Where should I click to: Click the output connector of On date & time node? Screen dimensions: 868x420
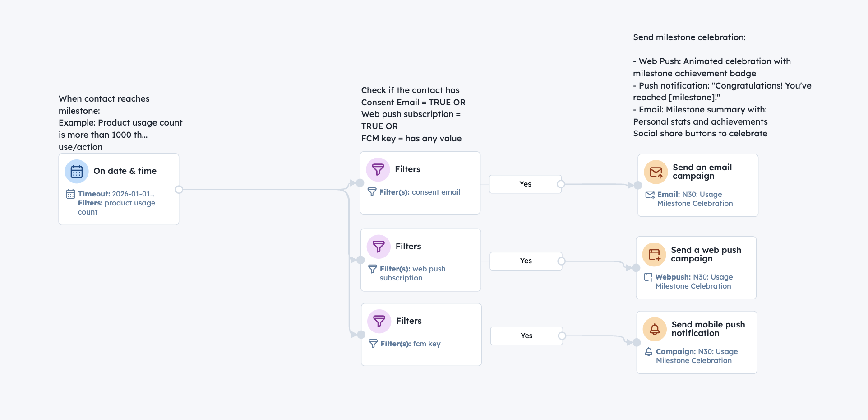pyautogui.click(x=179, y=189)
